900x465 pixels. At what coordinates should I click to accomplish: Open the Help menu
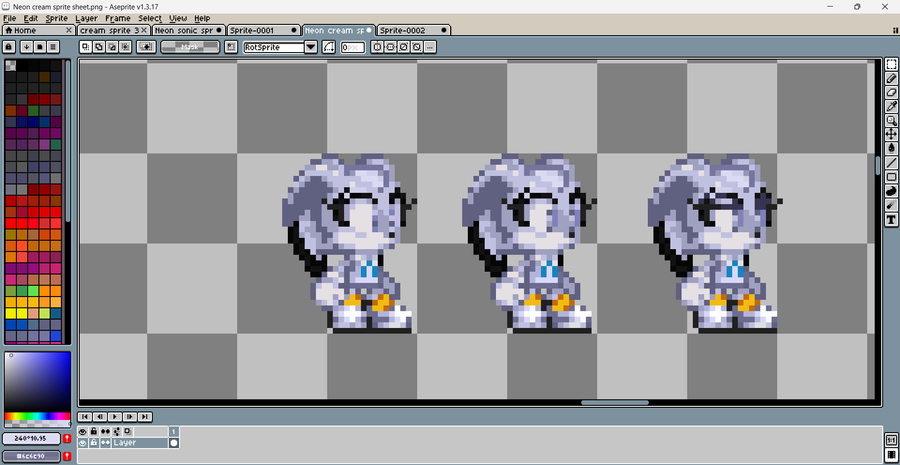pyautogui.click(x=202, y=18)
